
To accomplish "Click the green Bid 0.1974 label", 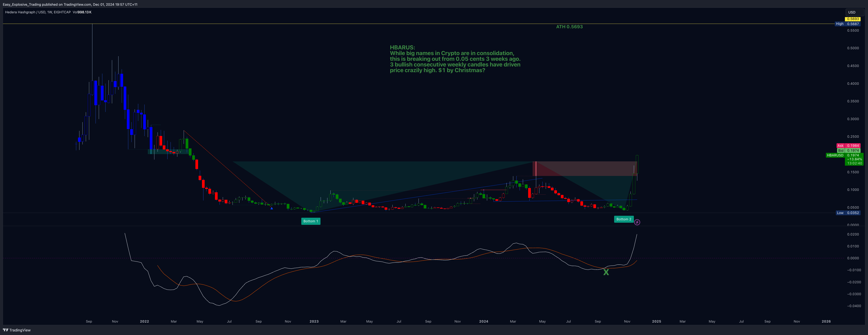I will pos(848,150).
